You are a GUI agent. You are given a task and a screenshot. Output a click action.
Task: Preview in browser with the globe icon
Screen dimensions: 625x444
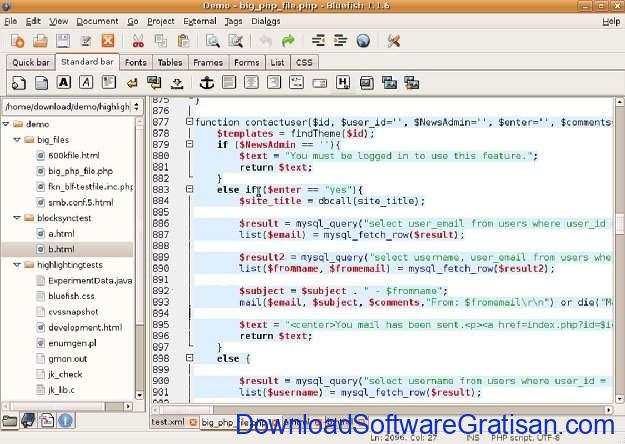point(363,41)
